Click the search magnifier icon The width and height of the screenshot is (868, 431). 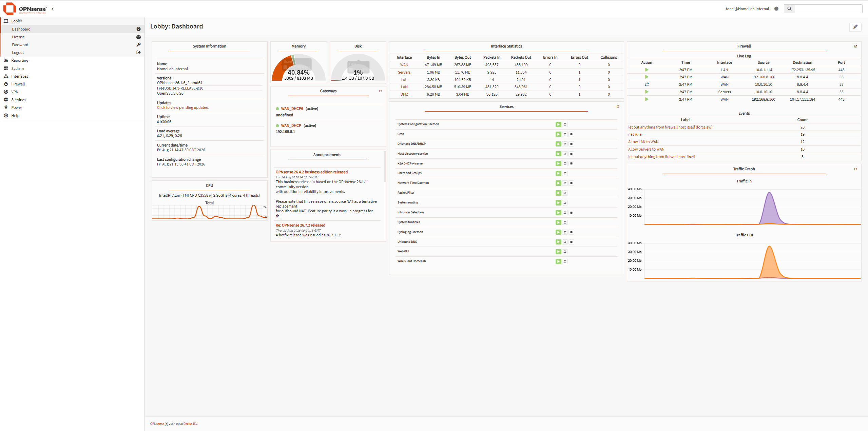tap(789, 9)
